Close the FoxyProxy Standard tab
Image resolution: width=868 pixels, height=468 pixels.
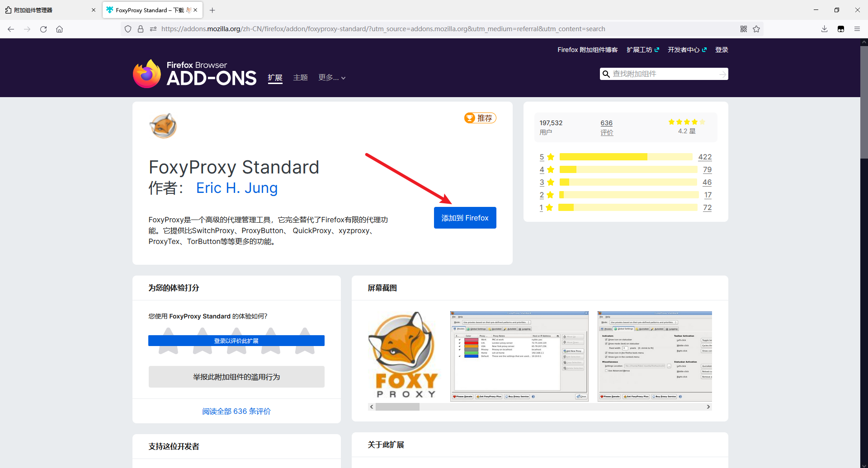point(195,10)
